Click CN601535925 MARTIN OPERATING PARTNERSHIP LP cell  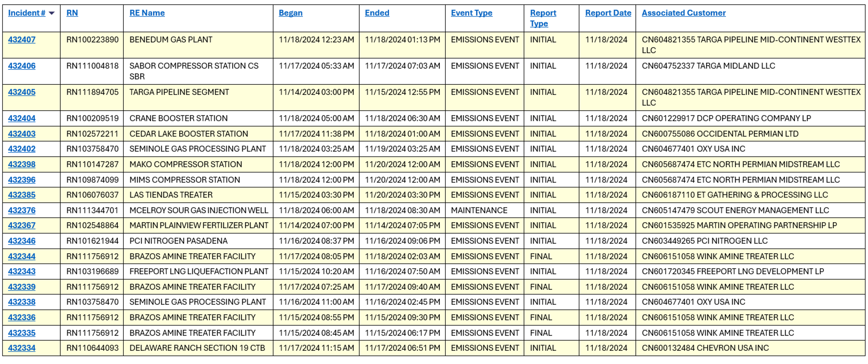pyautogui.click(x=750, y=225)
